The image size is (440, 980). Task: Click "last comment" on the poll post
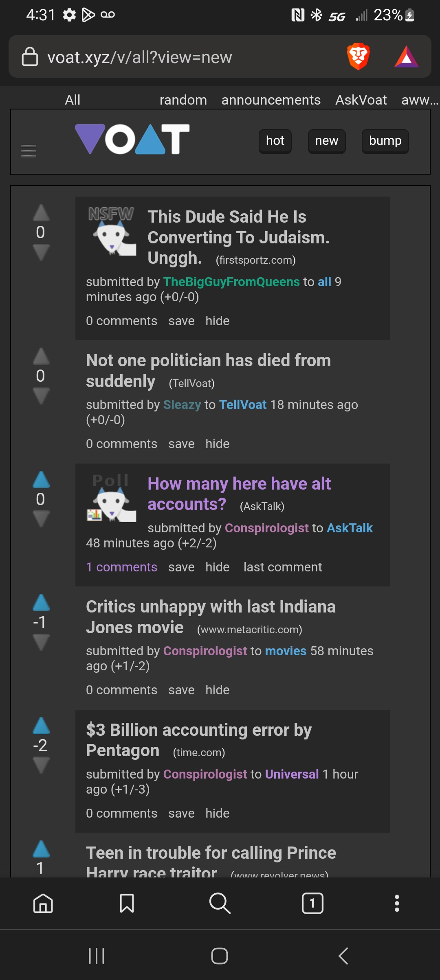pos(283,567)
